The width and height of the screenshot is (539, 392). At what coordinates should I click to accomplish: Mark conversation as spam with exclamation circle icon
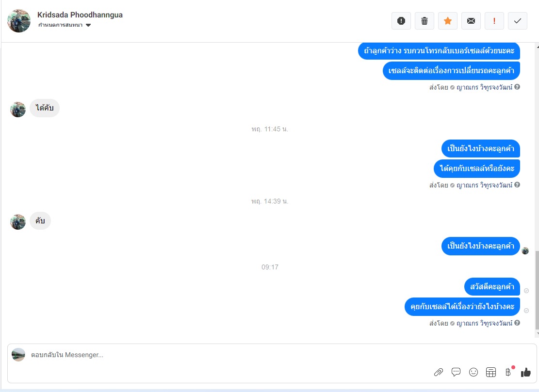pyautogui.click(x=401, y=21)
